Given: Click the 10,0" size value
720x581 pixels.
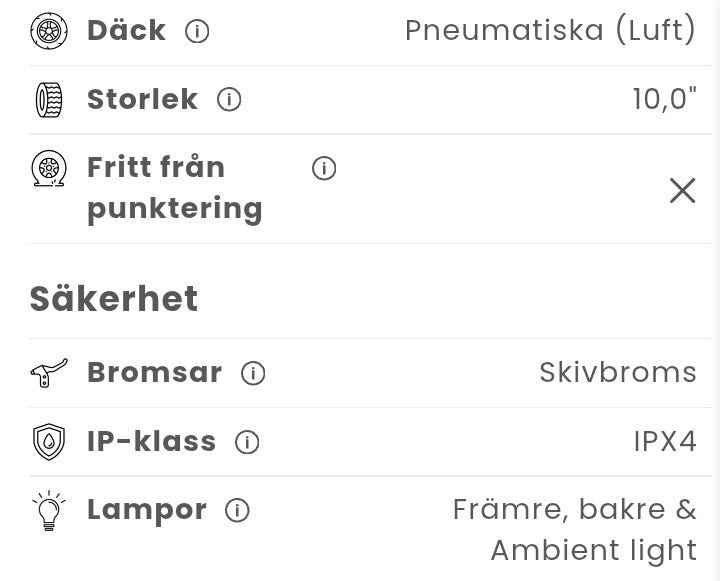Looking at the screenshot, I should 664,100.
